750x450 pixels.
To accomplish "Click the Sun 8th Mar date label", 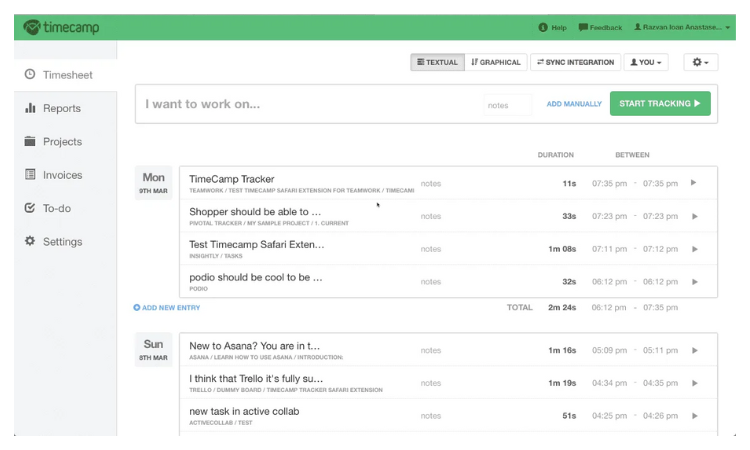I will pos(154,350).
